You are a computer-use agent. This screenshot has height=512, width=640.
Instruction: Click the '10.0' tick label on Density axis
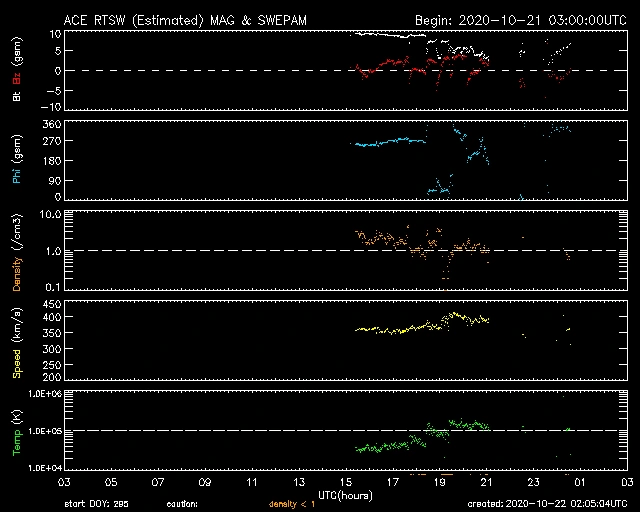click(51, 214)
